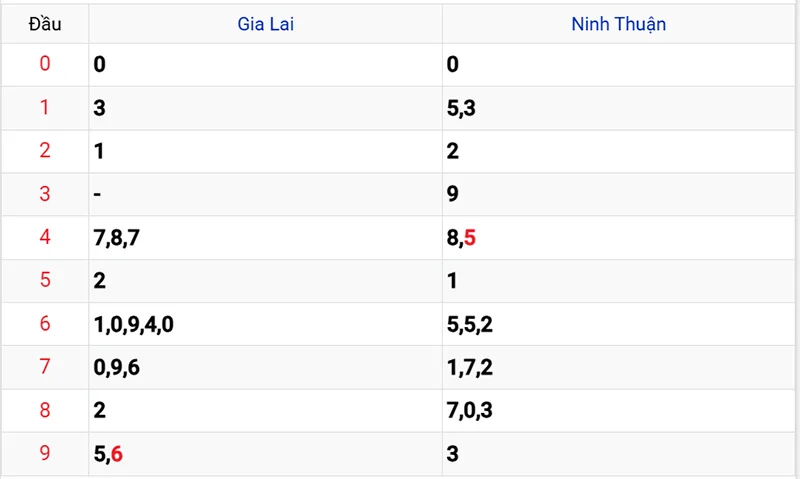Viewport: 800px width, 479px height.
Task: Click the dash in Gia Lai row 3
Action: 97,194
